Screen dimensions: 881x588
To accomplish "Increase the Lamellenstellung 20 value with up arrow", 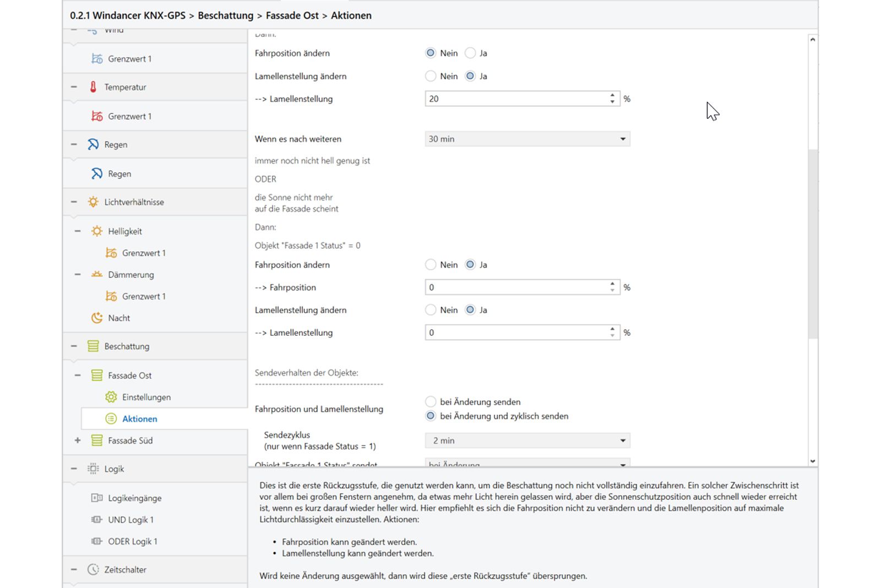I will click(613, 95).
